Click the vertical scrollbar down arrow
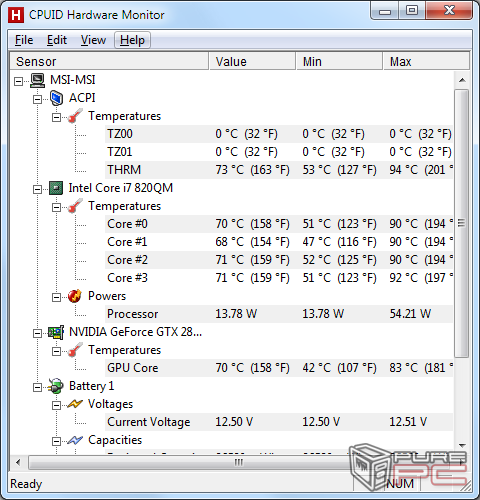Screen dimensions: 480x500 pos(462,445)
